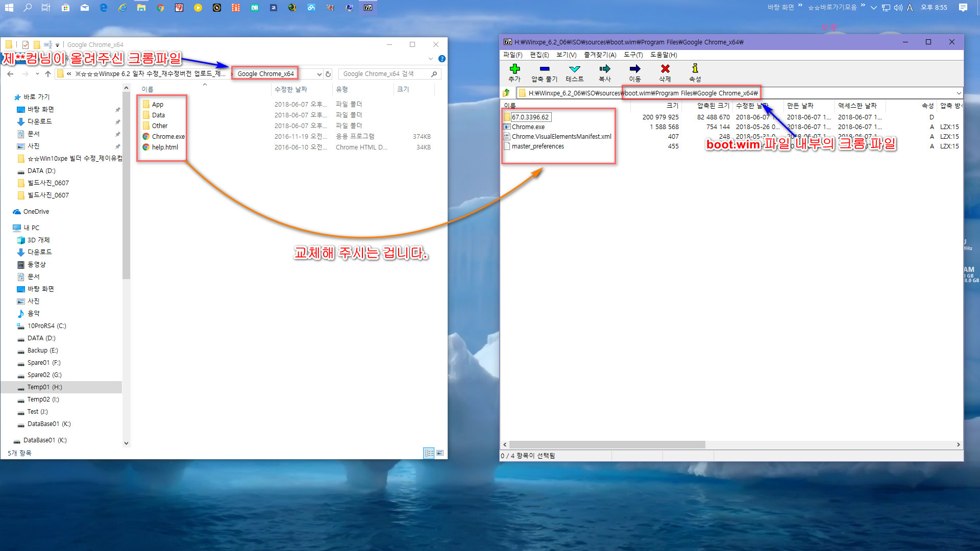The height and width of the screenshot is (551, 980).
Task: Click the Explorer back arrow button
Action: coord(10,74)
